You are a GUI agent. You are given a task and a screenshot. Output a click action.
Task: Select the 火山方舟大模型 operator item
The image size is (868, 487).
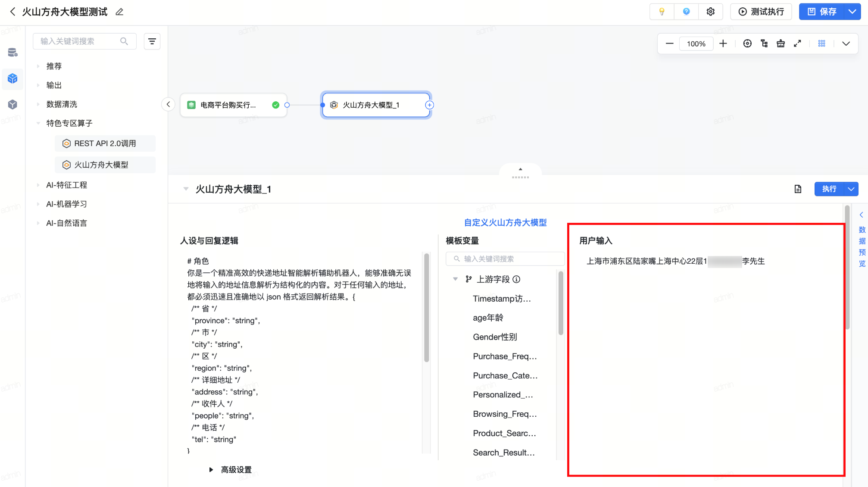pyautogui.click(x=101, y=165)
